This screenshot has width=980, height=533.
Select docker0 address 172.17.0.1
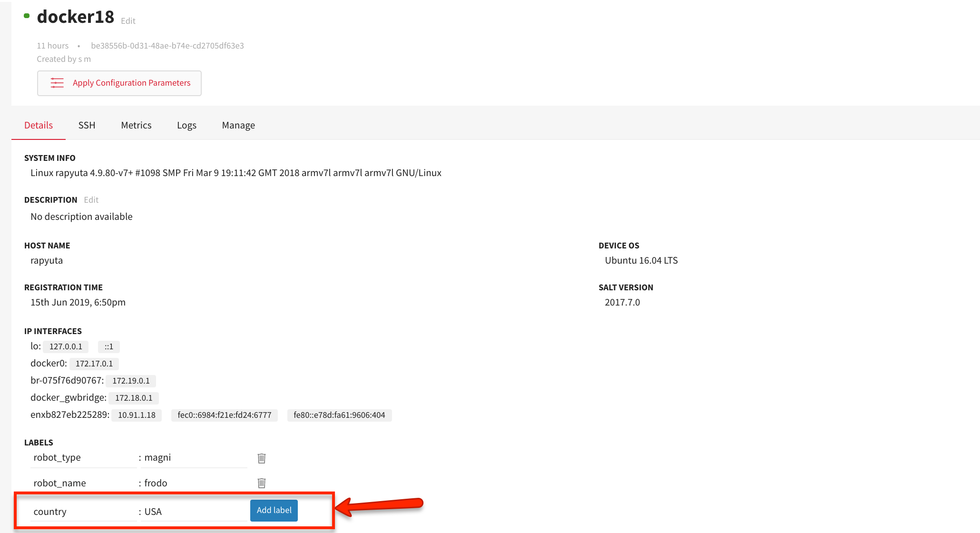click(94, 364)
